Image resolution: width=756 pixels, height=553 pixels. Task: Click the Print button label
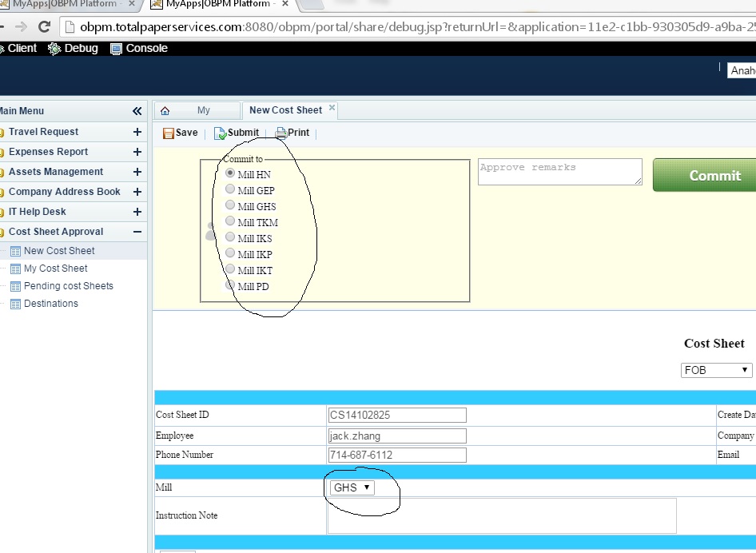click(x=298, y=133)
